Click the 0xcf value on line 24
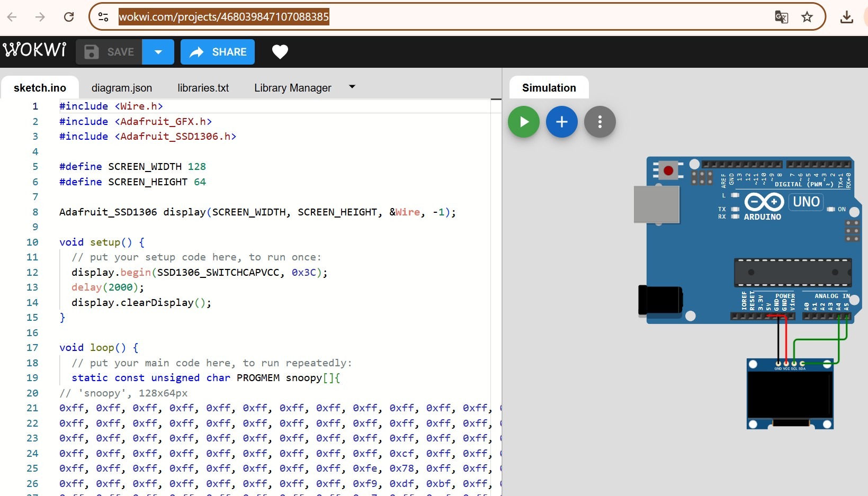The width and height of the screenshot is (868, 496). pyautogui.click(x=401, y=454)
